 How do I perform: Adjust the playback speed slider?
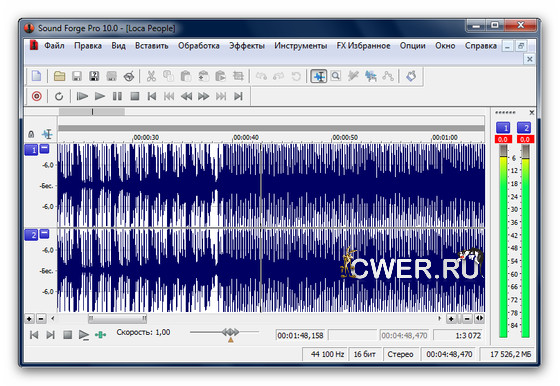(x=231, y=332)
